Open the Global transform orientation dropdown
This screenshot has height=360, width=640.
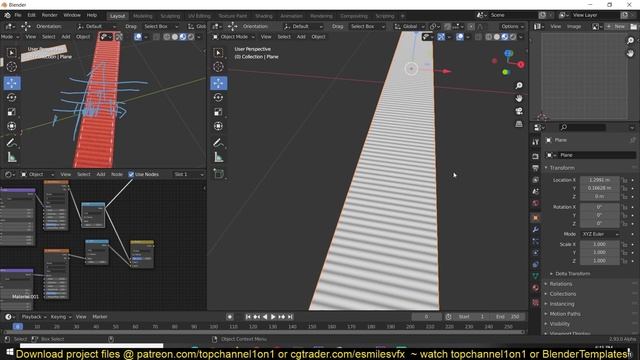[x=410, y=27]
